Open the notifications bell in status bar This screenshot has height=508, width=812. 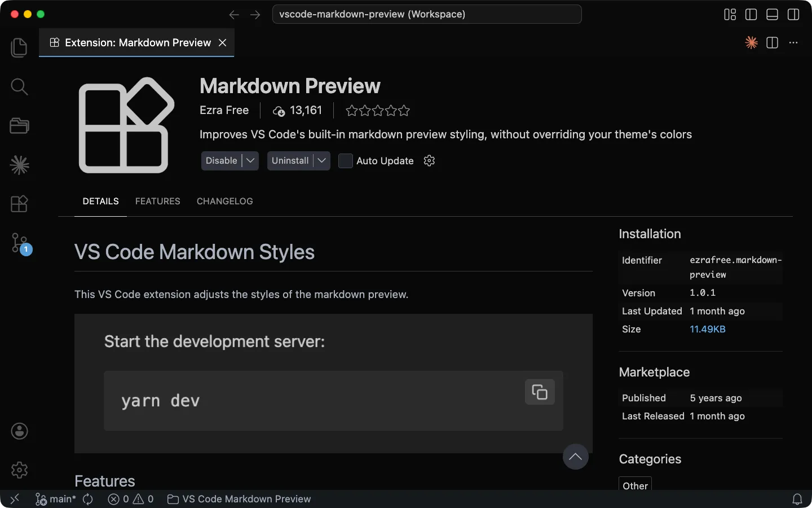797,499
